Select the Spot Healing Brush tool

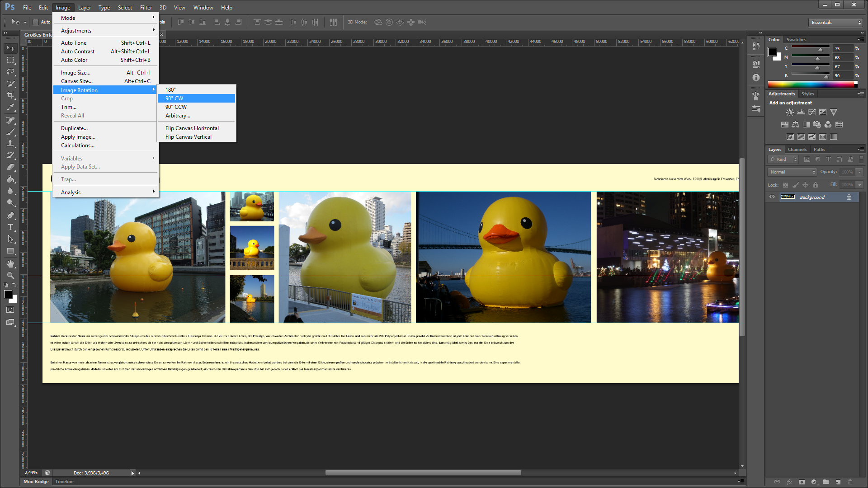10,120
